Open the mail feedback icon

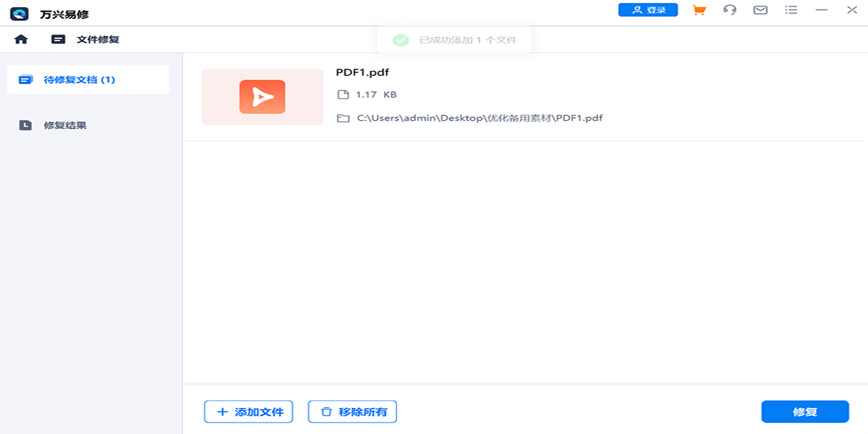760,10
